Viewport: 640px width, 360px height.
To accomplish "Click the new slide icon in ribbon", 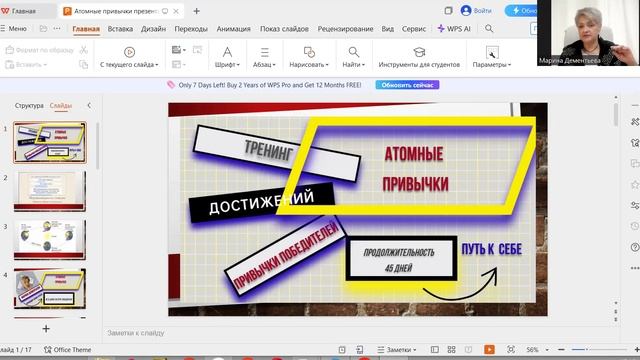I will tap(177, 50).
